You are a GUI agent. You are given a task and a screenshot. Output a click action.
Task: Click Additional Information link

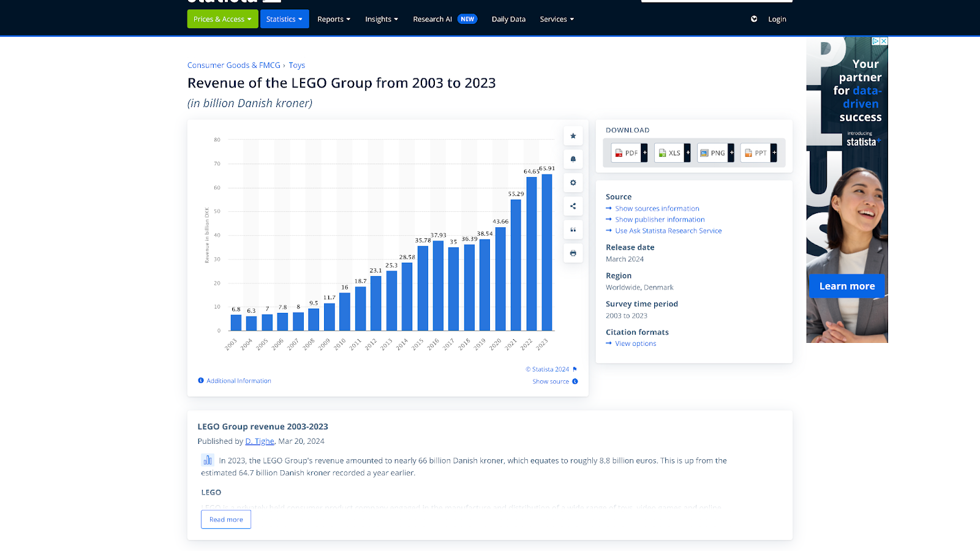pyautogui.click(x=239, y=381)
